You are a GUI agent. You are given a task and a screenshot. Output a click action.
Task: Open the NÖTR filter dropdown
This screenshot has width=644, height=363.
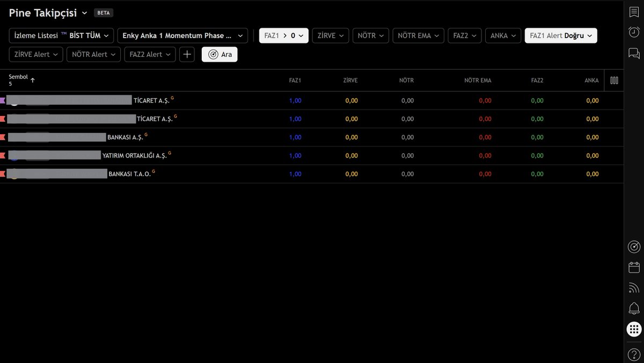[371, 35]
